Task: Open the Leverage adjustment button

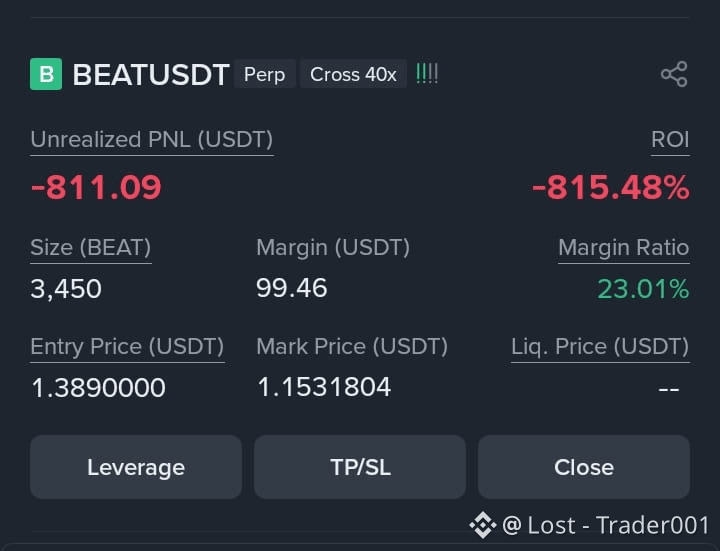Action: [136, 467]
